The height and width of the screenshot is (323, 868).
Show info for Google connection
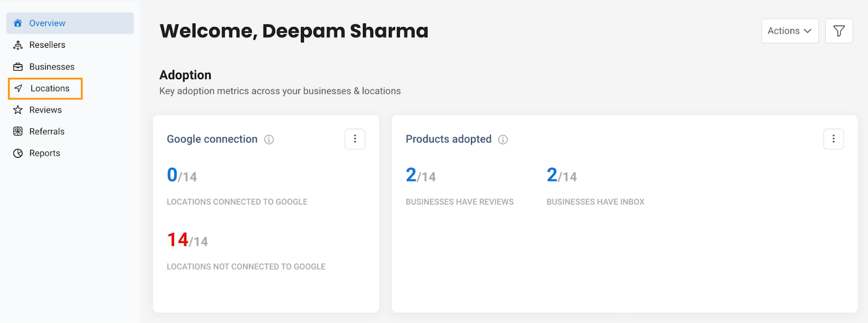(x=269, y=140)
